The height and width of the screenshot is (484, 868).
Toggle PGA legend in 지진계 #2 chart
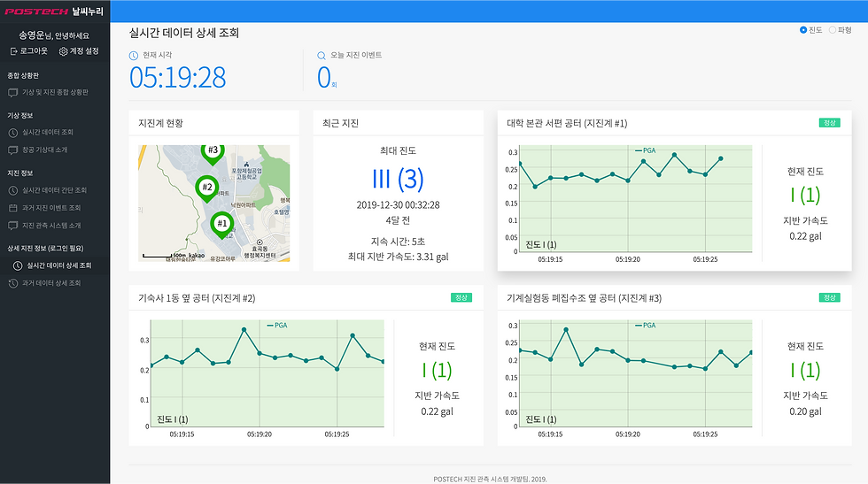(x=277, y=326)
